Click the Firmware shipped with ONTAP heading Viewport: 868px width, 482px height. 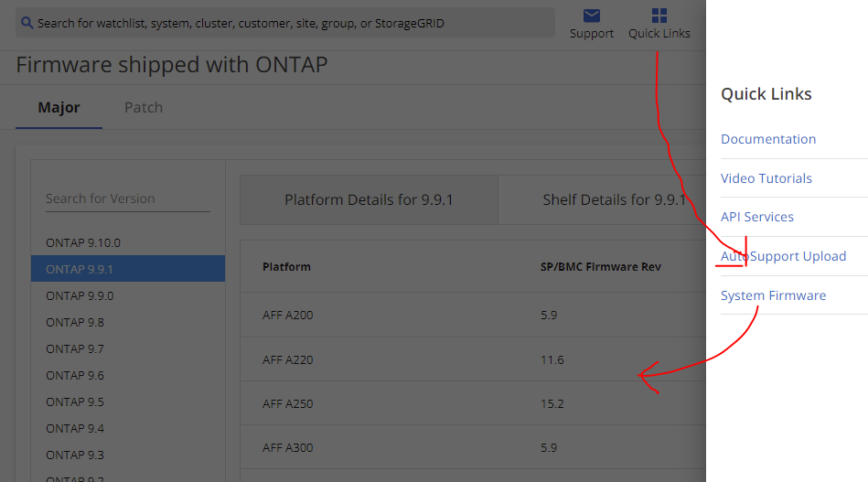[172, 65]
